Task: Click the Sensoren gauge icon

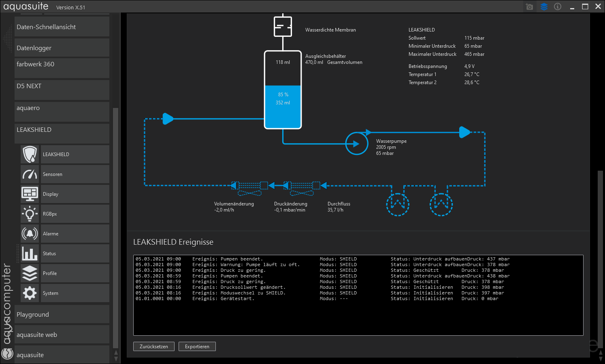Action: tap(30, 174)
